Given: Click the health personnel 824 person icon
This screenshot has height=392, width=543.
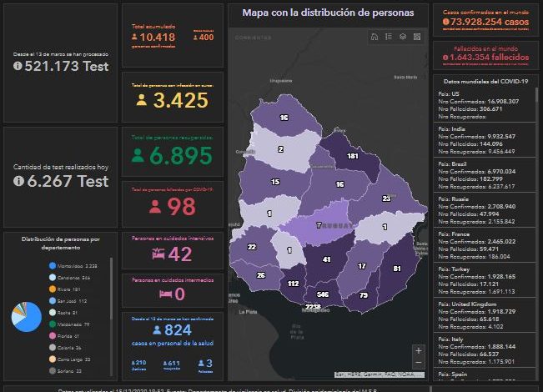Looking at the screenshot, I should [157, 329].
